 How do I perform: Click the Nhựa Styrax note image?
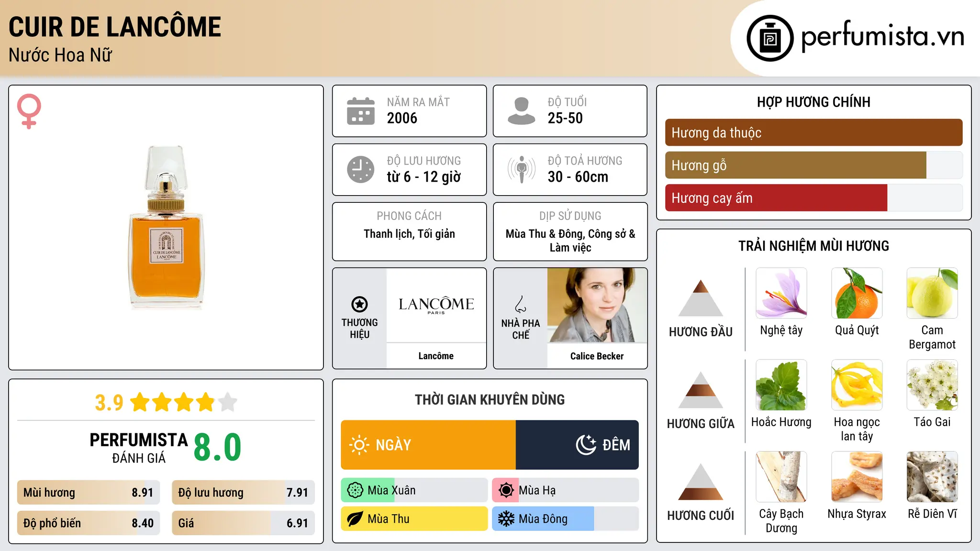click(x=857, y=477)
